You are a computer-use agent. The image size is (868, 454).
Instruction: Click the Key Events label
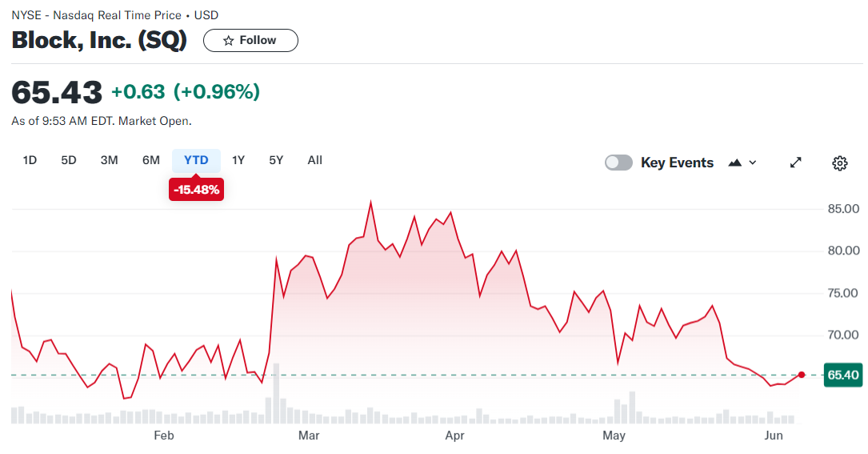[677, 163]
